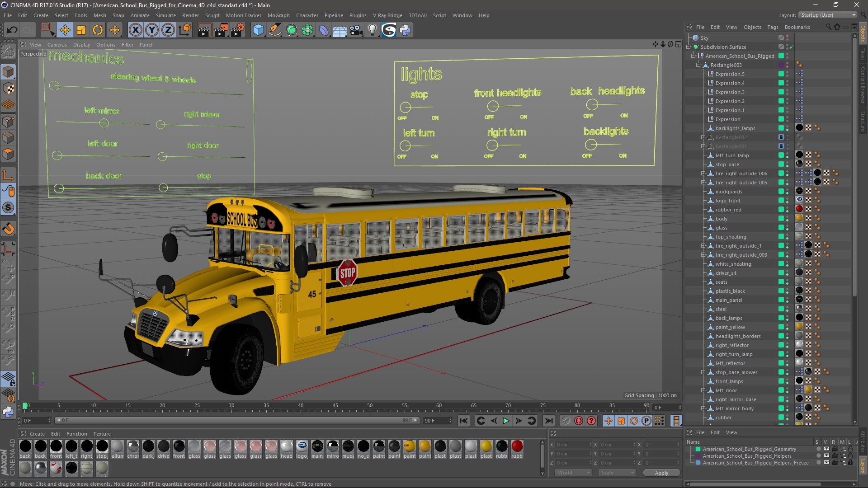Screen dimensions: 868x488
Task: Add a Cube primitive object
Action: pos(258,30)
